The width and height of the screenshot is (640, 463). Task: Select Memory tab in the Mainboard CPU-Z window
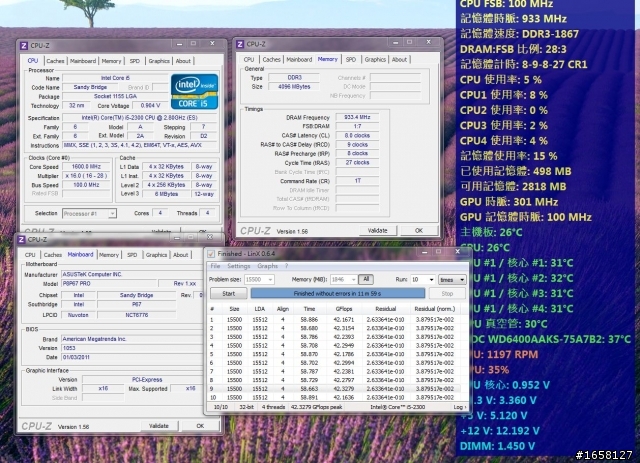pos(109,255)
